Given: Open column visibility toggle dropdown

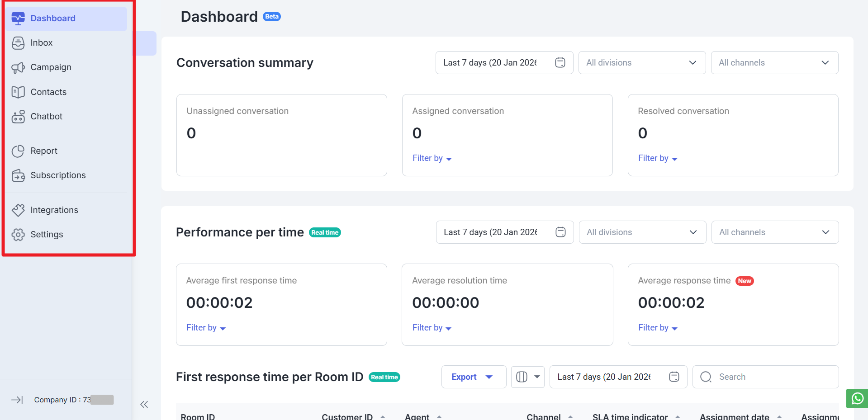Looking at the screenshot, I should pyautogui.click(x=527, y=377).
